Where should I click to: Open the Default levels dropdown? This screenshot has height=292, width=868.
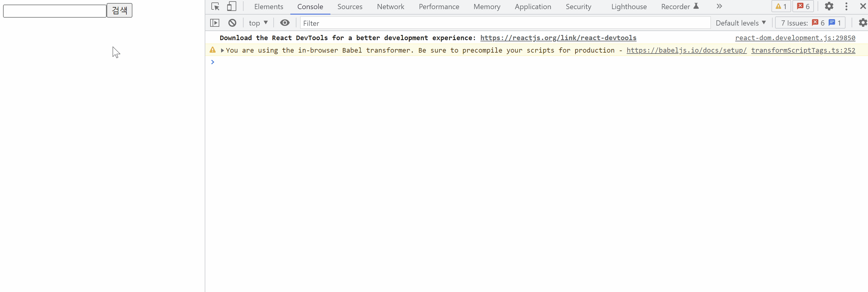[x=741, y=23]
